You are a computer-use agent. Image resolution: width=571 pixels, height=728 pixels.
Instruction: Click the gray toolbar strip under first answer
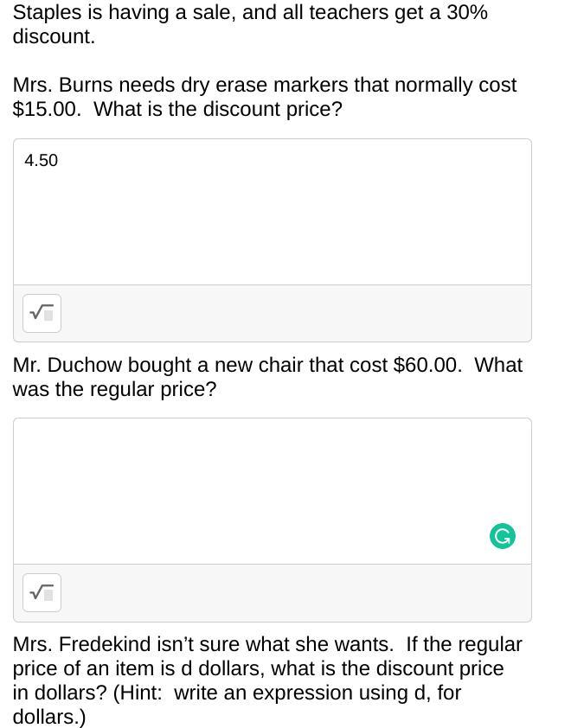coord(294,313)
